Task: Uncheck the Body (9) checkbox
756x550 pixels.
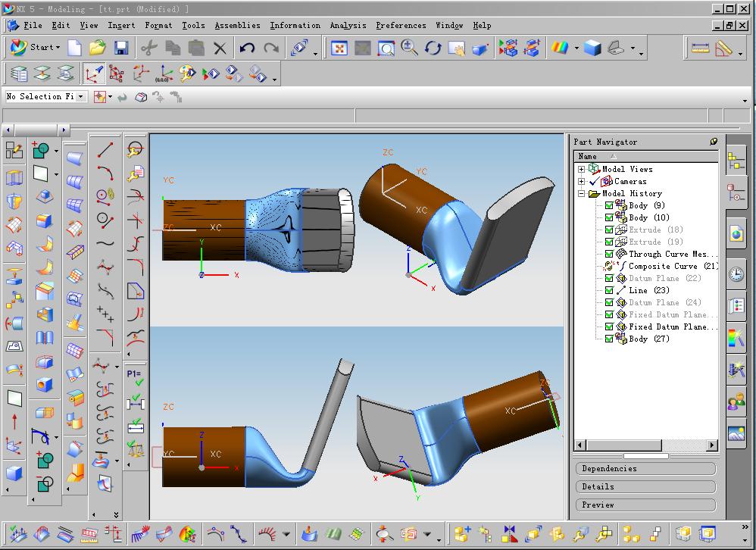Action: click(x=608, y=205)
